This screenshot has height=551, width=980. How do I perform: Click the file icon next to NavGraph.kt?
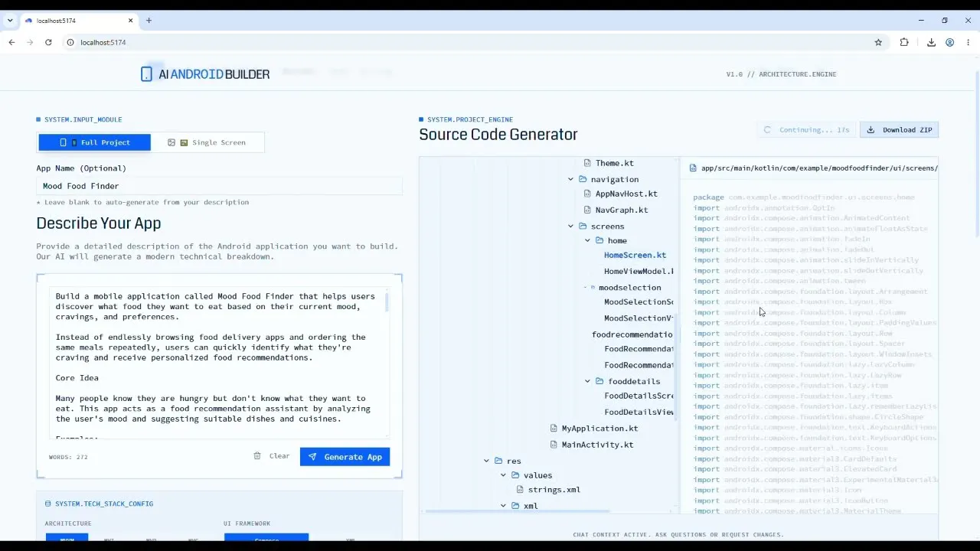coord(587,210)
